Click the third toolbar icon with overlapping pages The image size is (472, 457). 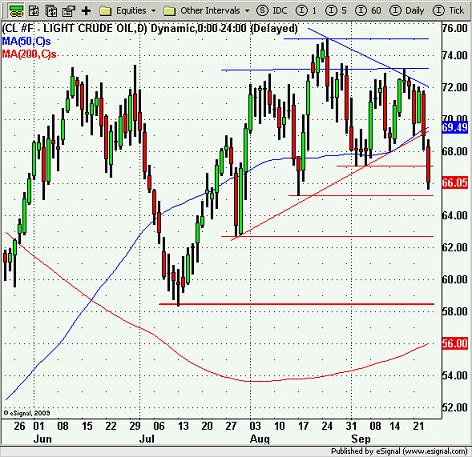[51, 11]
